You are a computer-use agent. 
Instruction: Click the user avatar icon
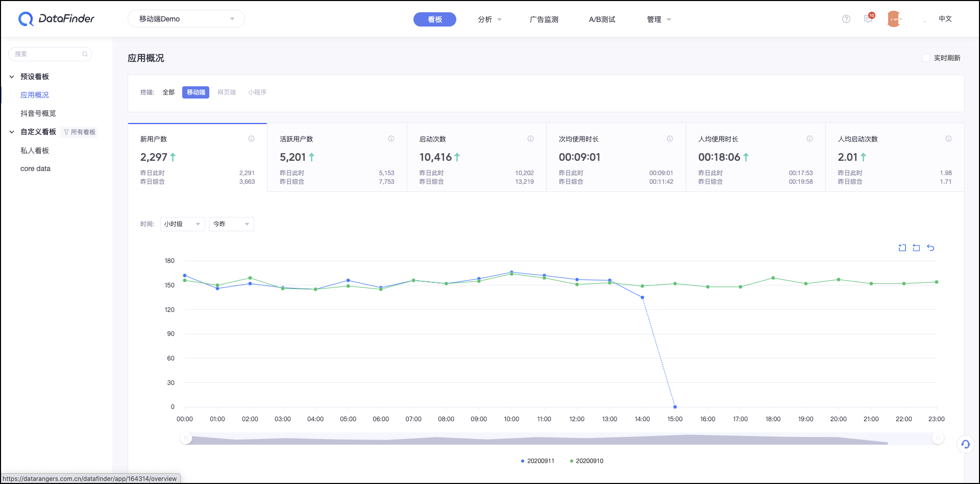point(894,19)
